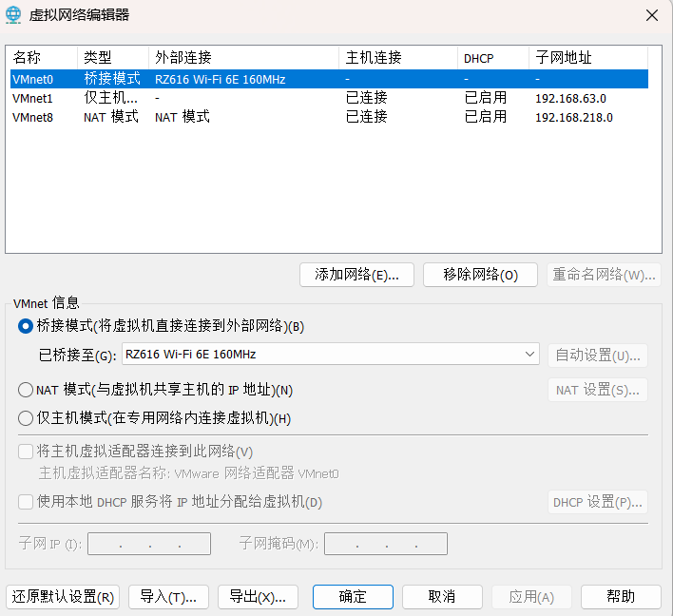673x616 pixels.
Task: Confirm with the 确定 button
Action: [x=353, y=597]
